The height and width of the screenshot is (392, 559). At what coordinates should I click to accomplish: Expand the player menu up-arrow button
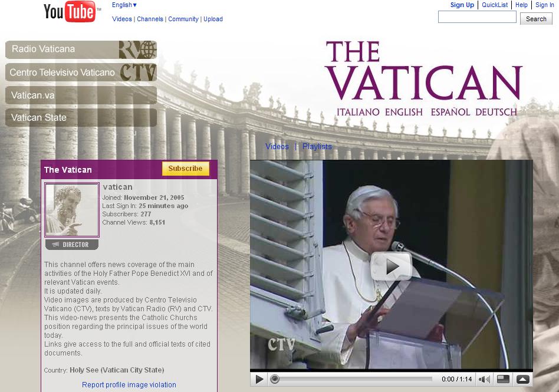[522, 379]
